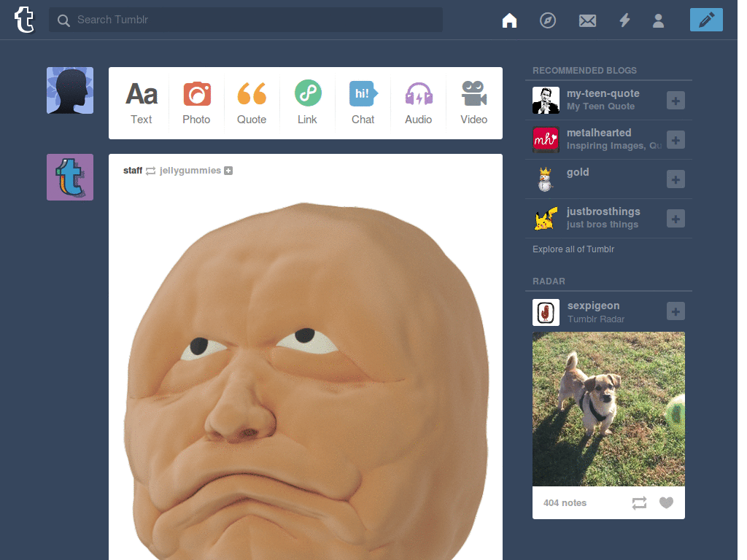Image resolution: width=747 pixels, height=560 pixels.
Task: Create a new Chat post
Action: 363,103
